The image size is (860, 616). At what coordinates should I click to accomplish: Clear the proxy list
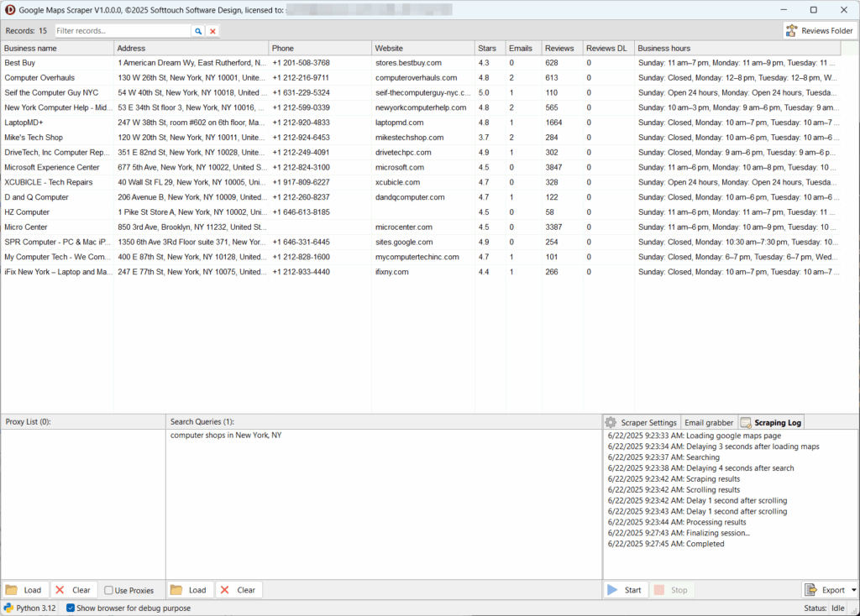click(74, 590)
